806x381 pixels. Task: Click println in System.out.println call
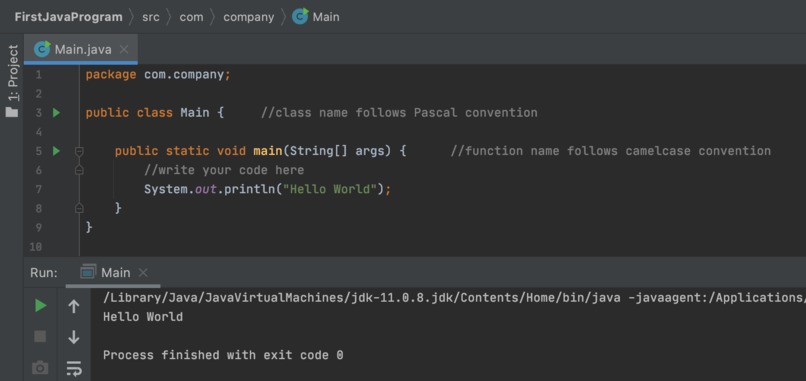click(250, 189)
